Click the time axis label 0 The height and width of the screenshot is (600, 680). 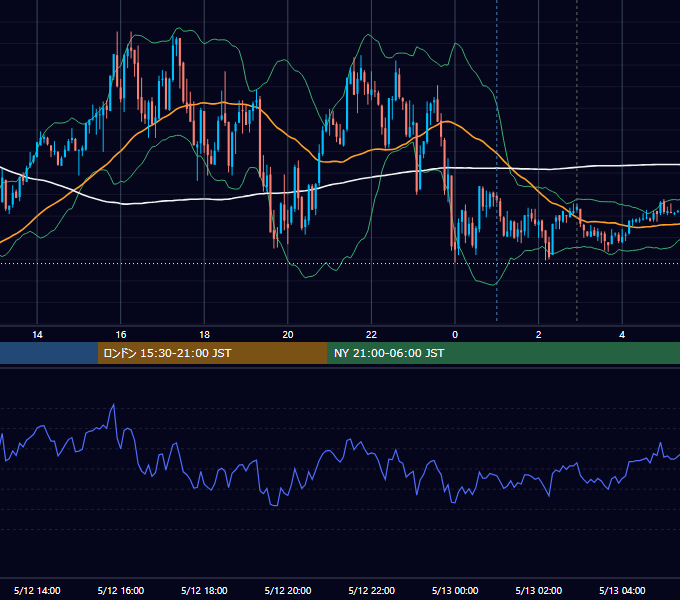click(x=455, y=335)
